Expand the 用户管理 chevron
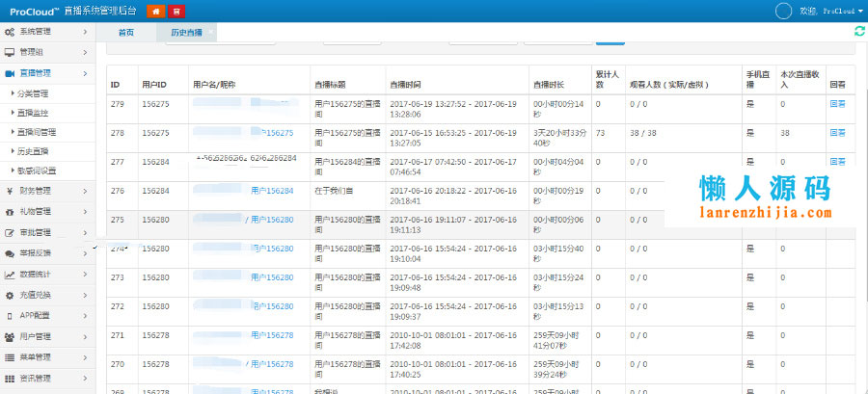 tap(85, 337)
